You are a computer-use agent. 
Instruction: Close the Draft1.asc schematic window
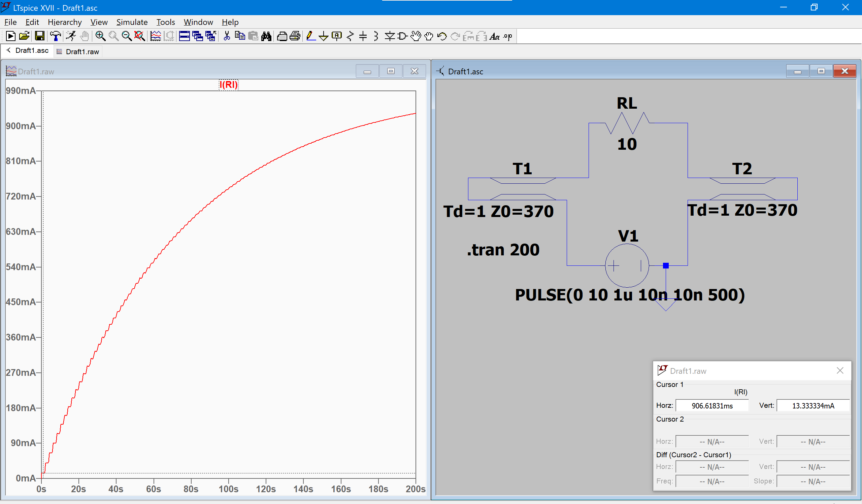tap(845, 71)
